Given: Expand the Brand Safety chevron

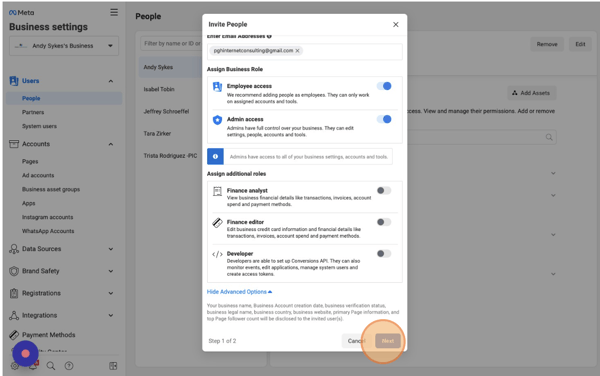Looking at the screenshot, I should click(111, 271).
